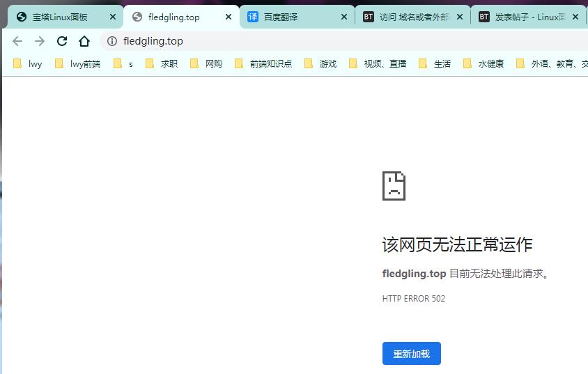This screenshot has height=374, width=588.
Task: Reload the page using toolbar refresh icon
Action: tap(62, 41)
